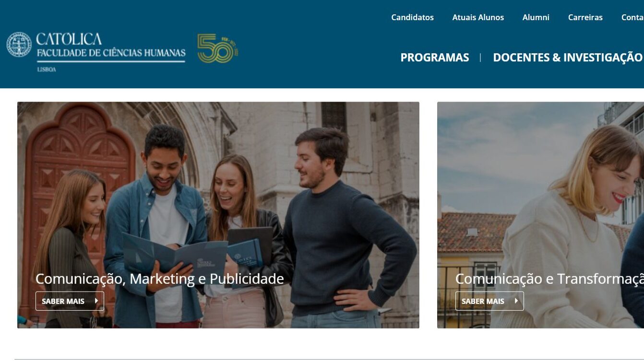644x362 pixels.
Task: Select the Comunicação e Transformação card title
Action: click(x=549, y=279)
